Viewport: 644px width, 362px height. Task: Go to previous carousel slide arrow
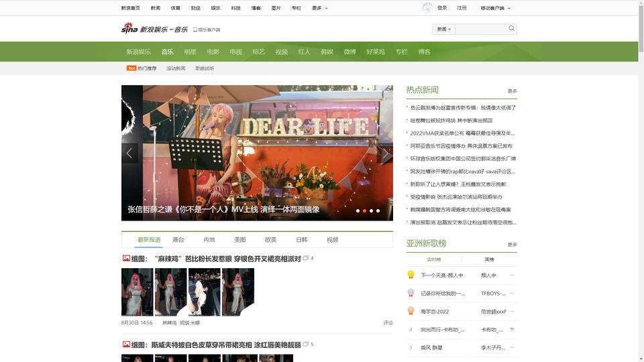coord(129,153)
